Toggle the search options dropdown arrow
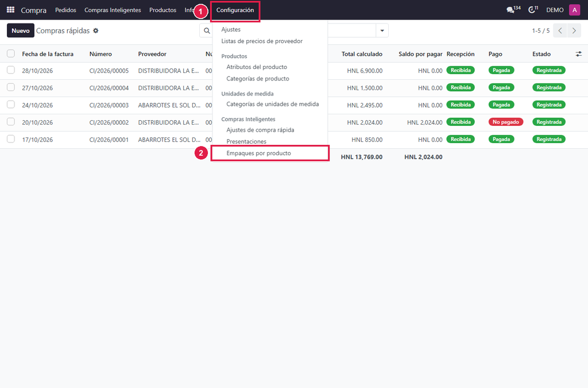The height and width of the screenshot is (388, 588). (382, 31)
